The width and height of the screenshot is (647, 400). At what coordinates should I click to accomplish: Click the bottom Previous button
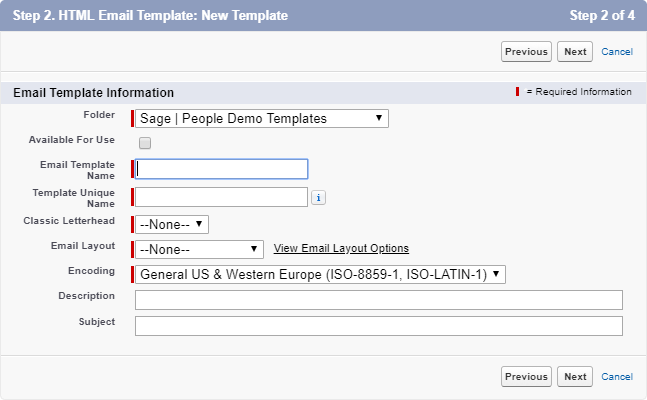(x=526, y=377)
